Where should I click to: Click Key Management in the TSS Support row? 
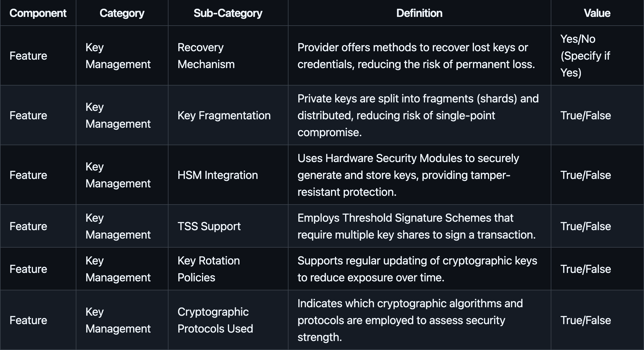(x=118, y=226)
